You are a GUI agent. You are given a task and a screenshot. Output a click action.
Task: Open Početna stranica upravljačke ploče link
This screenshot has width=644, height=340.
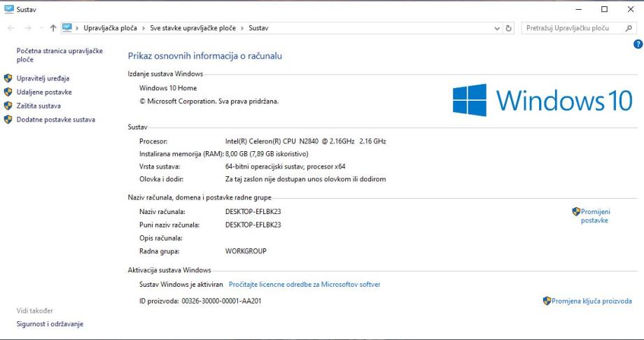point(59,55)
